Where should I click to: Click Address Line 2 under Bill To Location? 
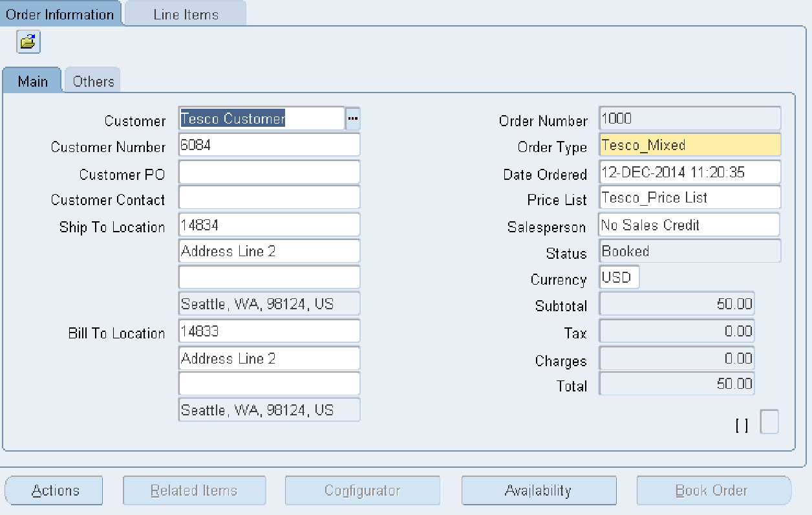tap(269, 358)
